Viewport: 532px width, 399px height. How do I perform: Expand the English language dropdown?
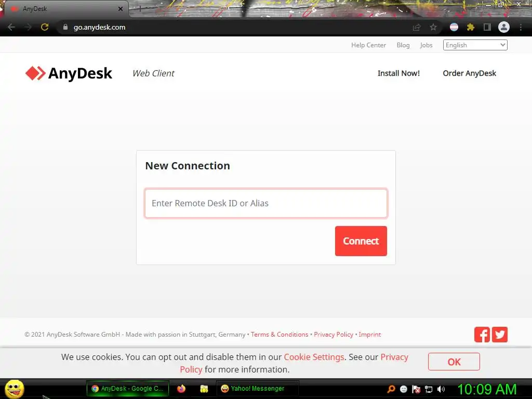[x=475, y=45]
